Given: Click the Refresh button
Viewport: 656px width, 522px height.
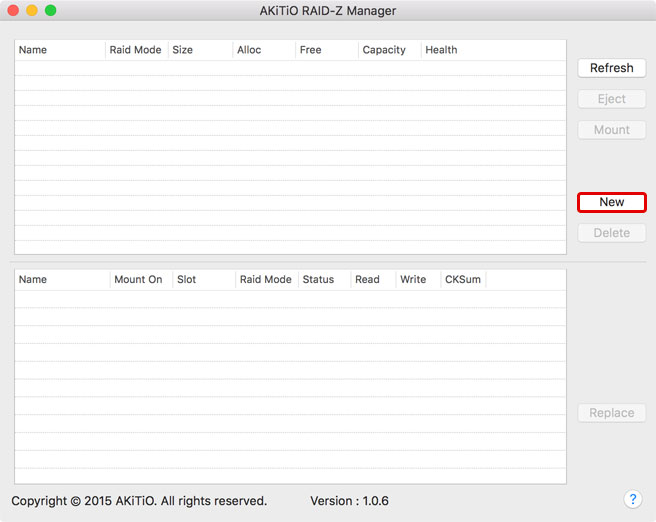Looking at the screenshot, I should point(611,68).
